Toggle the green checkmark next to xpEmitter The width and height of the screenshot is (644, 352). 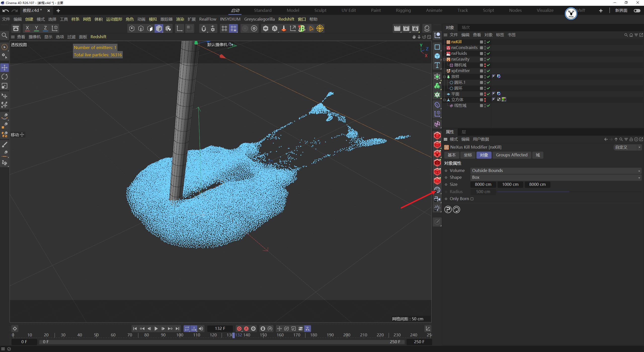coord(488,71)
